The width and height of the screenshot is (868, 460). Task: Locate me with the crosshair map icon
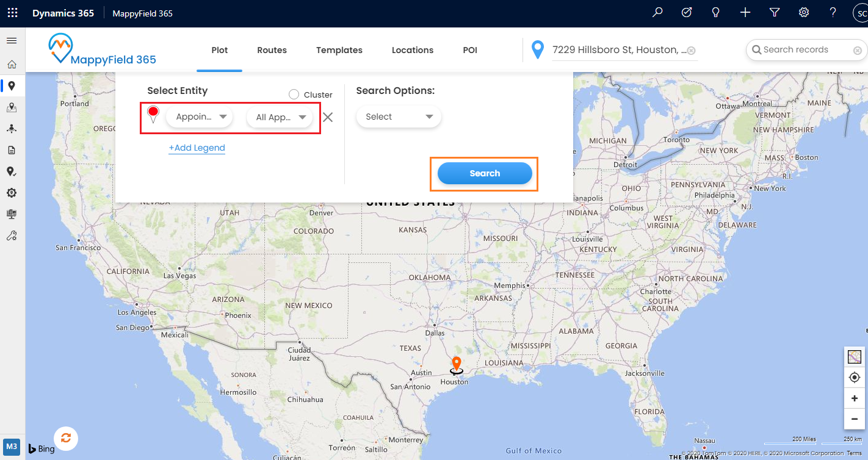pyautogui.click(x=855, y=378)
